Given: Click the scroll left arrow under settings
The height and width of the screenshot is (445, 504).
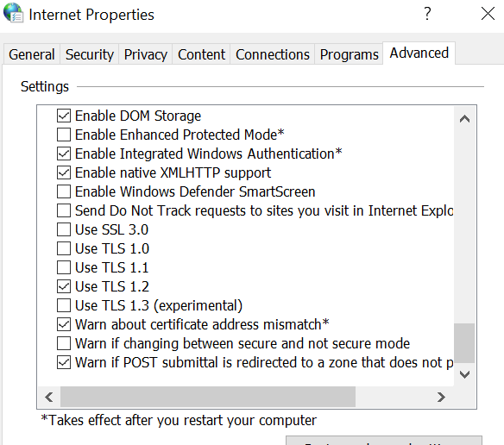Looking at the screenshot, I should coord(49,397).
